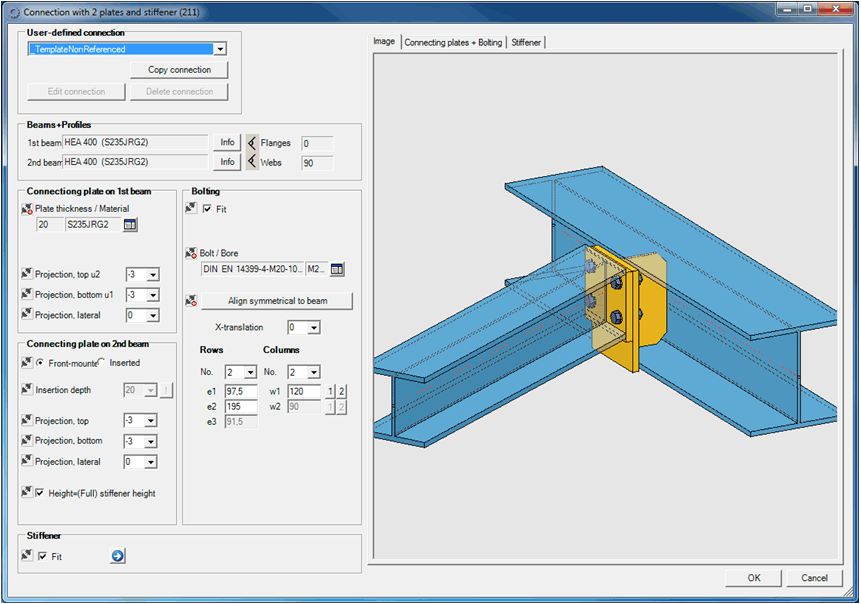Expand the Projection, top u2 dropdown
This screenshot has height=604, width=861.
153,275
